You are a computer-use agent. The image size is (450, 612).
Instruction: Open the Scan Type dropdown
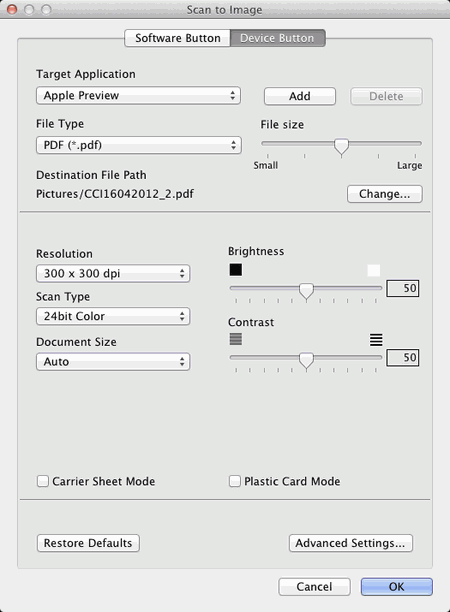(113, 316)
